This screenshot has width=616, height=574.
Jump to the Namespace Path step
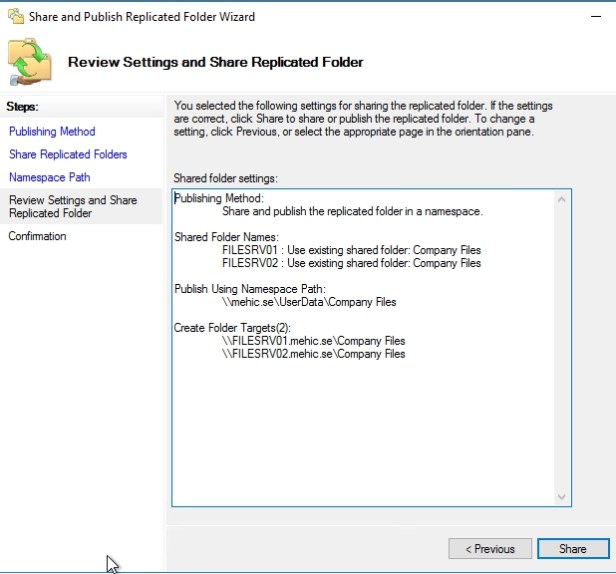point(49,177)
